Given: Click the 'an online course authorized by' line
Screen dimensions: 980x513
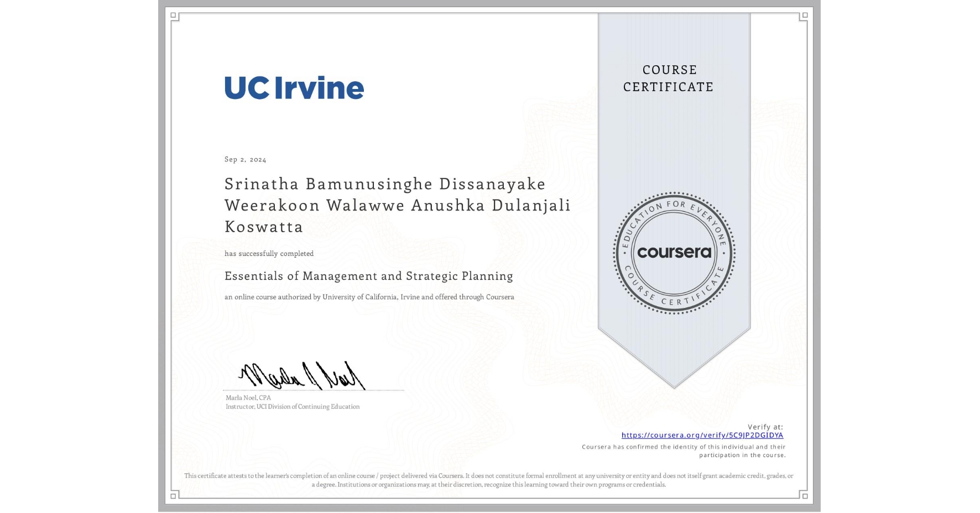Looking at the screenshot, I should pyautogui.click(x=369, y=297).
